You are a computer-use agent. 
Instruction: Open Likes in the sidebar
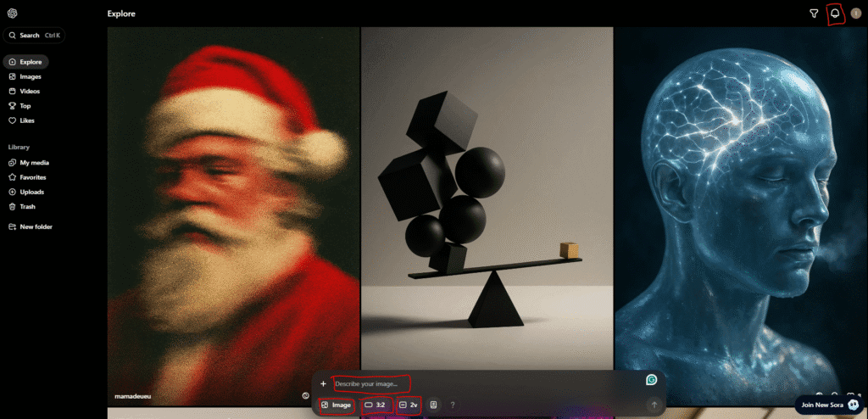(x=27, y=120)
